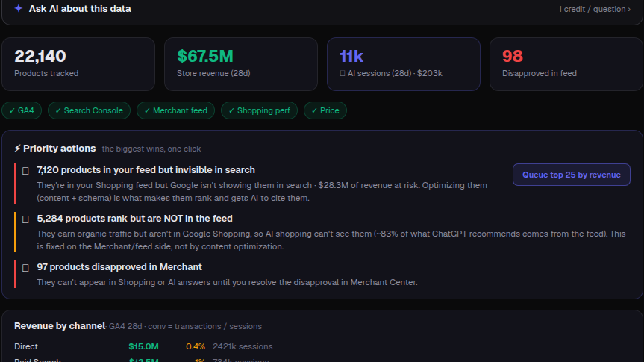Image resolution: width=644 pixels, height=362 pixels.
Task: Open the 1 credit / question chevron
Action: (x=629, y=9)
